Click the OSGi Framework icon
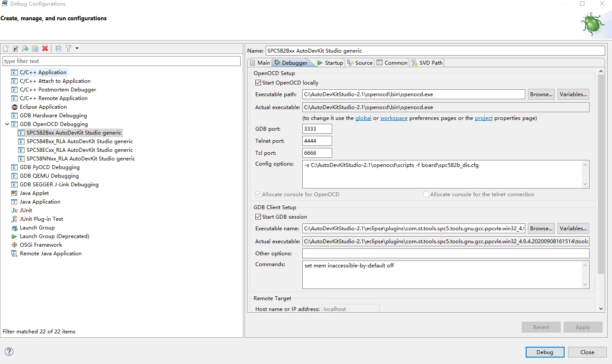This screenshot has height=364, width=612. tap(14, 245)
